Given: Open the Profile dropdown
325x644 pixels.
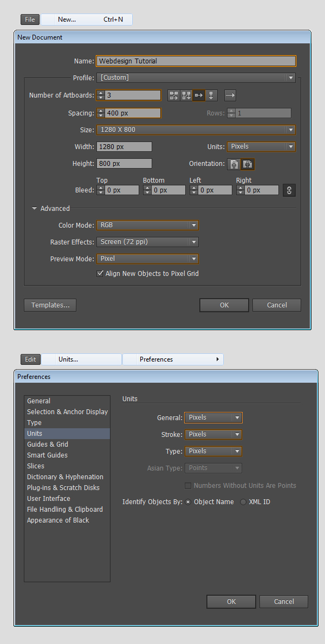Looking at the screenshot, I should (196, 78).
